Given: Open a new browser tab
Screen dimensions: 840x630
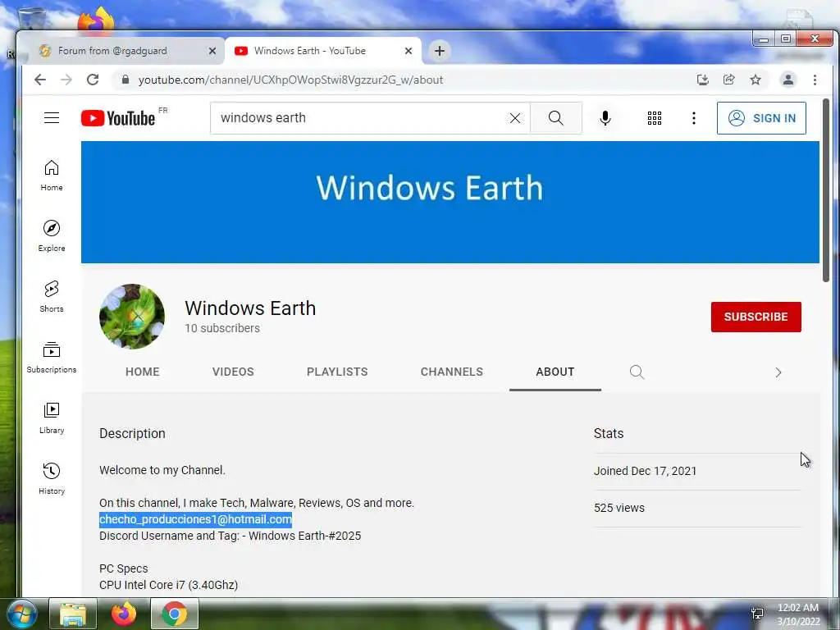Looking at the screenshot, I should click(x=440, y=51).
